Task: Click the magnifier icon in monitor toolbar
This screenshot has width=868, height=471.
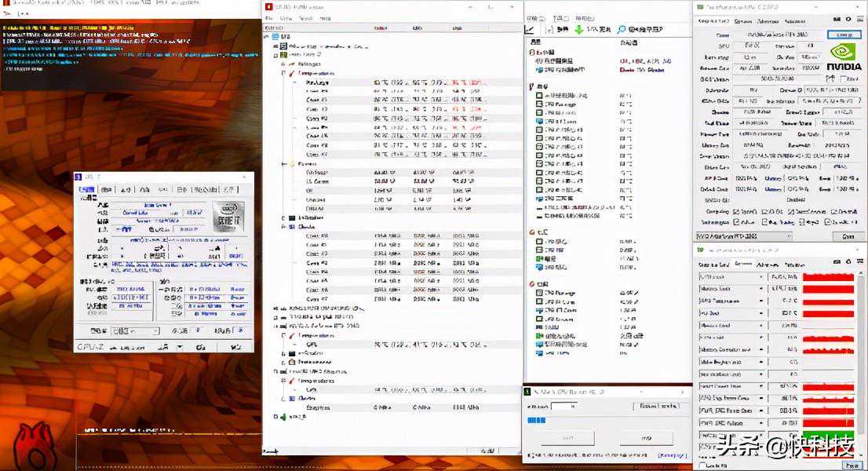Action: (x=622, y=30)
